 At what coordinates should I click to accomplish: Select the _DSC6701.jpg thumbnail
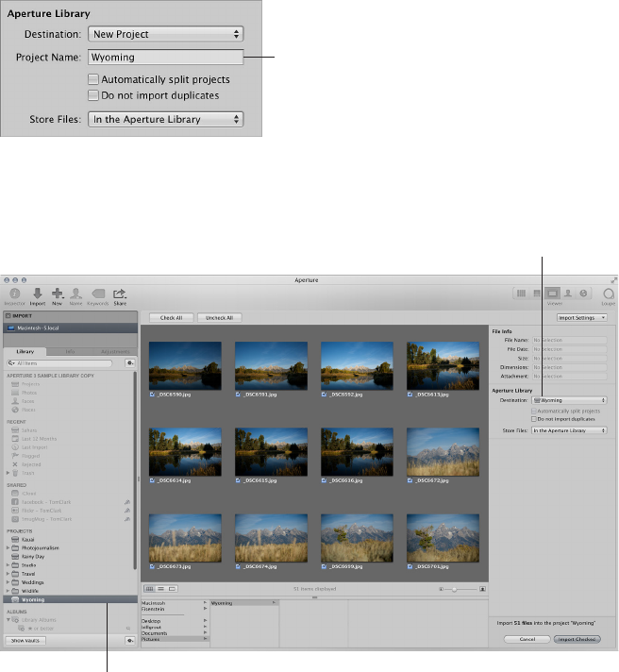coord(443,538)
